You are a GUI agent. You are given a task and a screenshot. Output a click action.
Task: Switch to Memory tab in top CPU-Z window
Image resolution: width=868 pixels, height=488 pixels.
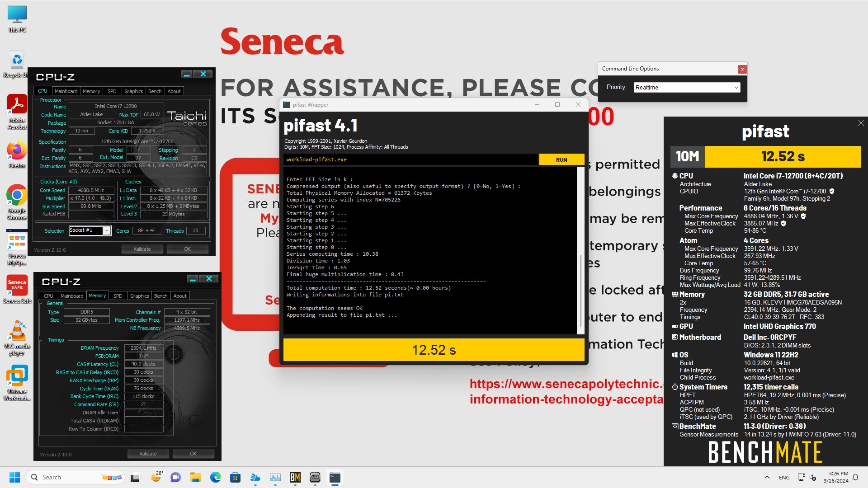(91, 91)
